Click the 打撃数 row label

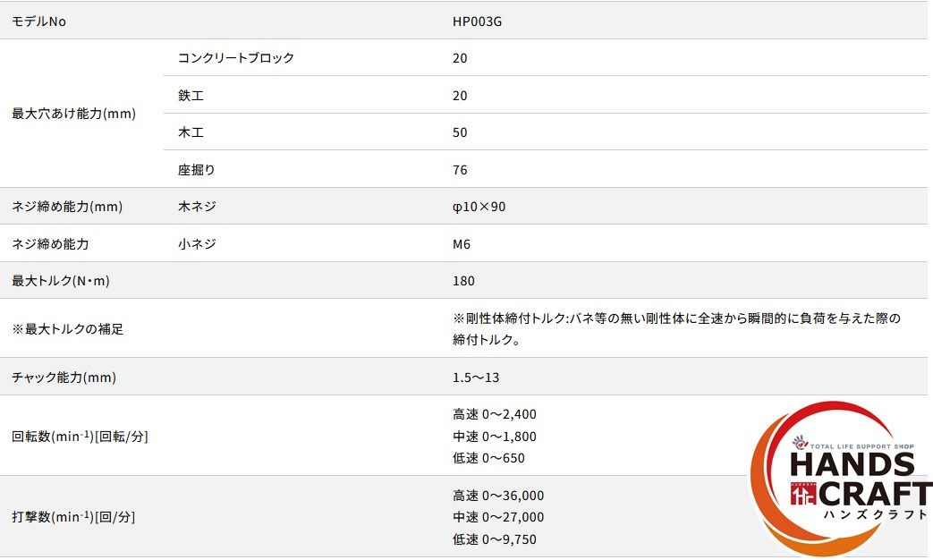[73, 517]
